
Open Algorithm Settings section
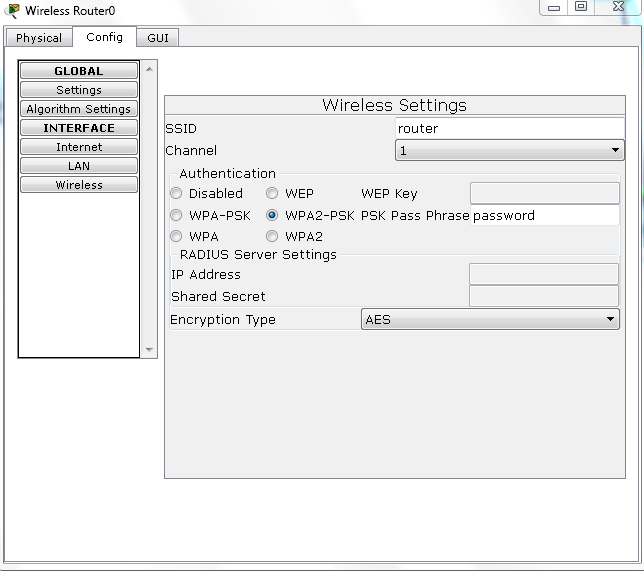[x=79, y=109]
